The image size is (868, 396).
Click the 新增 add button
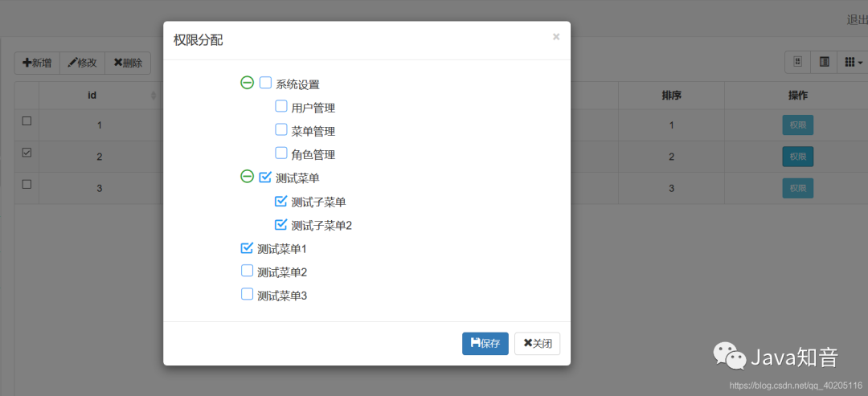click(36, 63)
